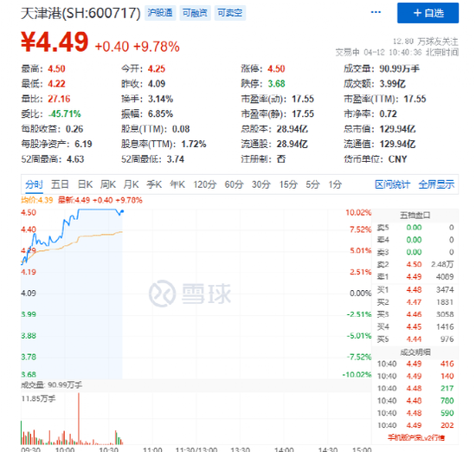
Task: Switch to the 月K chart tab
Action: point(132,184)
